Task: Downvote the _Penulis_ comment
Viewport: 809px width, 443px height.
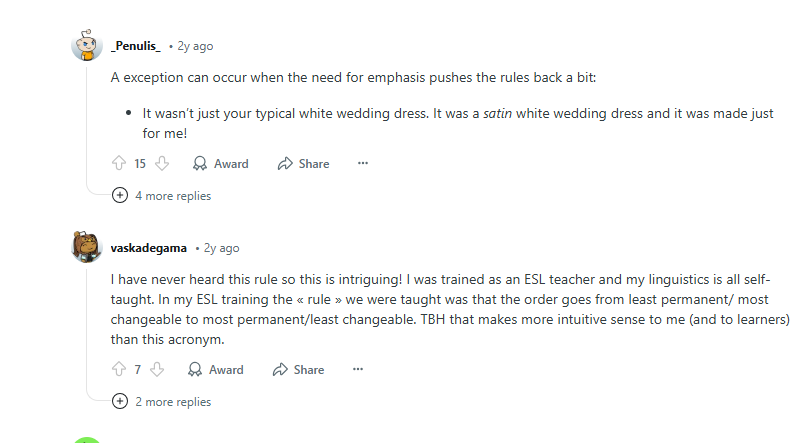Action: (162, 163)
